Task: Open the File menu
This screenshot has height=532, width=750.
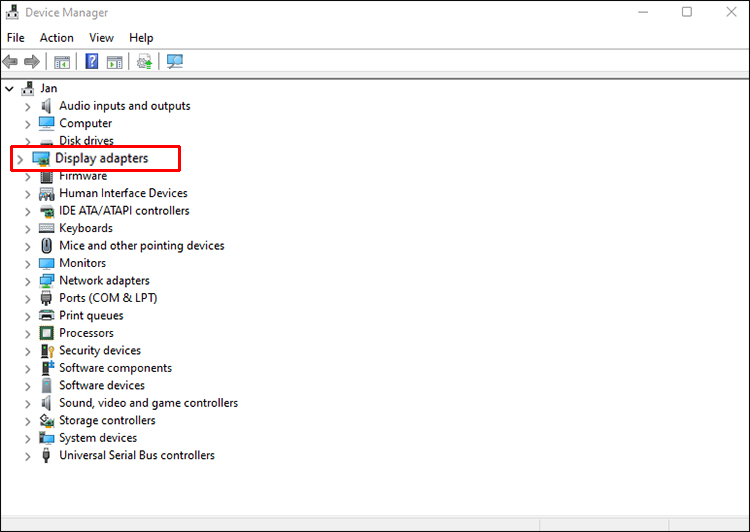Action: click(16, 38)
